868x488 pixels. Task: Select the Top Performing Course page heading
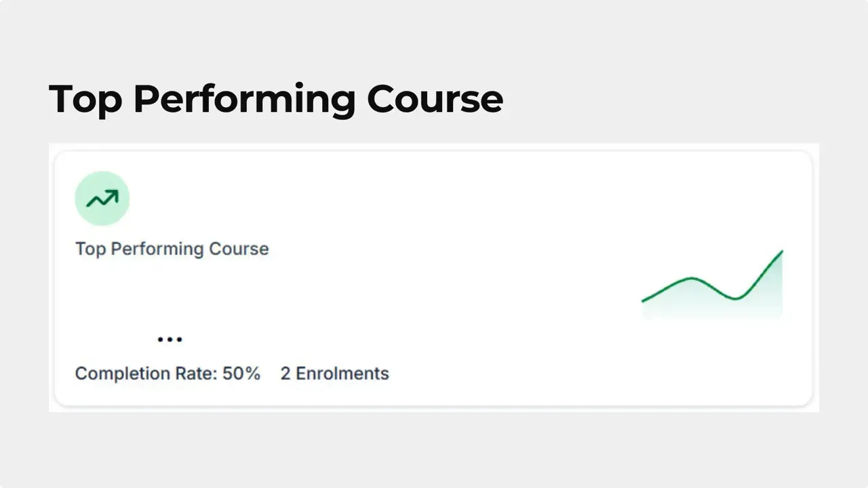click(275, 98)
